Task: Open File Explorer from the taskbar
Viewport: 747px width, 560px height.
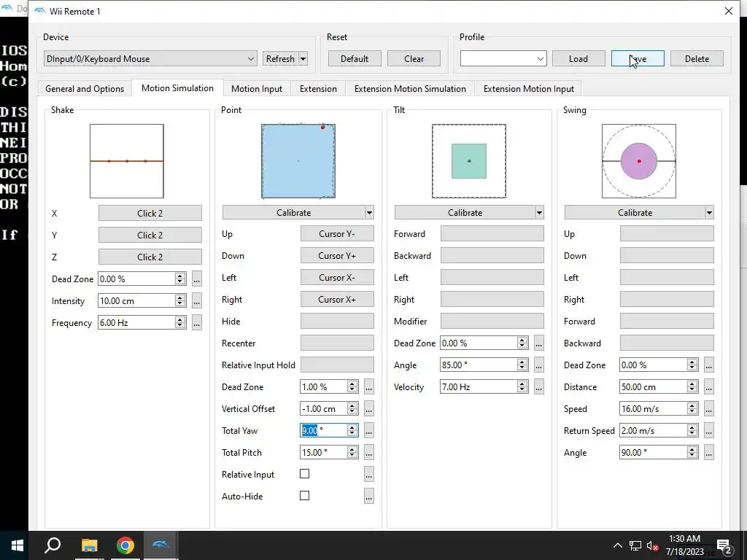Action: point(89,545)
